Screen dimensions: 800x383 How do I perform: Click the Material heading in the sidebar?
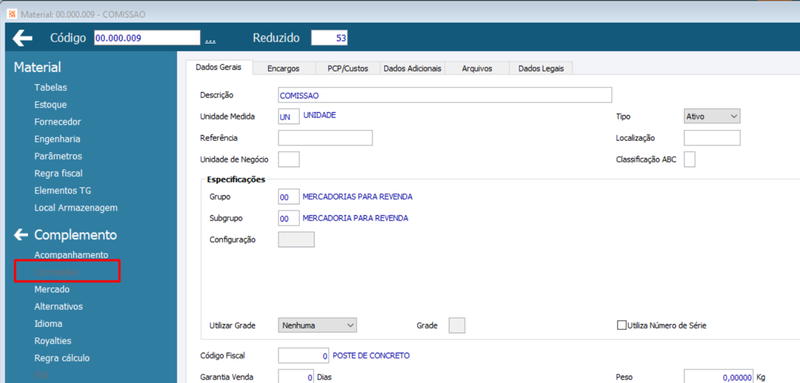point(37,67)
